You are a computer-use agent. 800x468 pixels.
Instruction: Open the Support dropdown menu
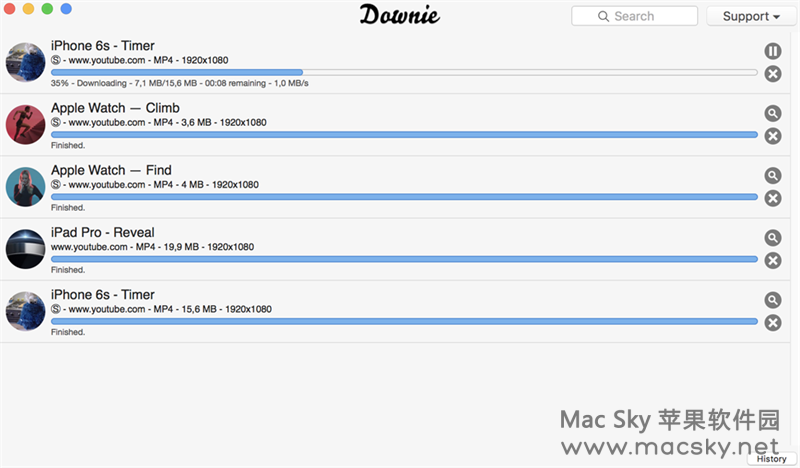point(751,16)
